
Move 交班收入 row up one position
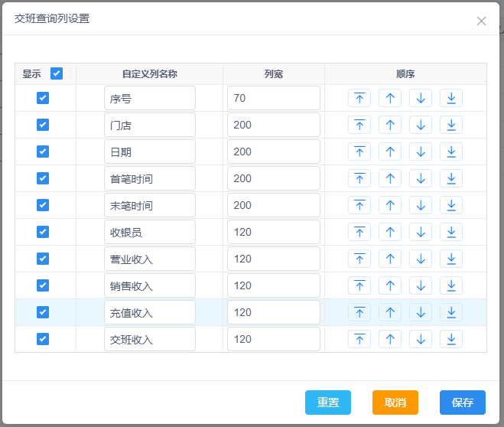pyautogui.click(x=390, y=339)
